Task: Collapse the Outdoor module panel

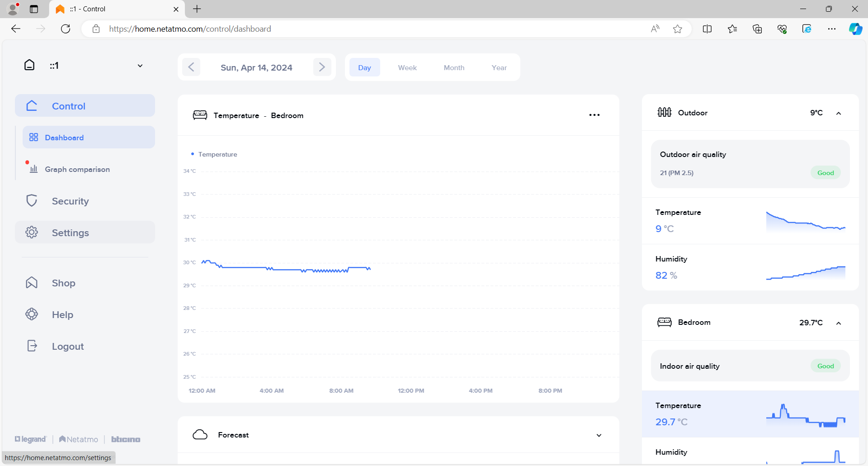Action: pyautogui.click(x=839, y=113)
